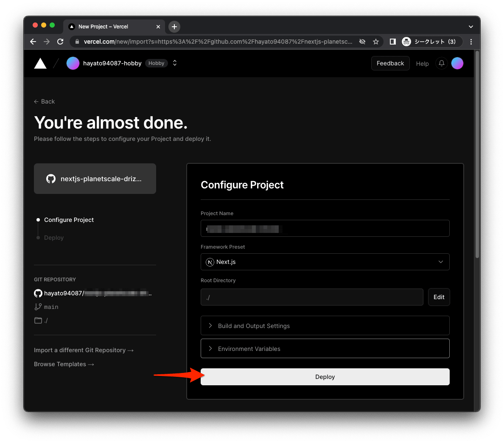Click the browser forward arrow
This screenshot has height=443, width=504.
click(47, 42)
